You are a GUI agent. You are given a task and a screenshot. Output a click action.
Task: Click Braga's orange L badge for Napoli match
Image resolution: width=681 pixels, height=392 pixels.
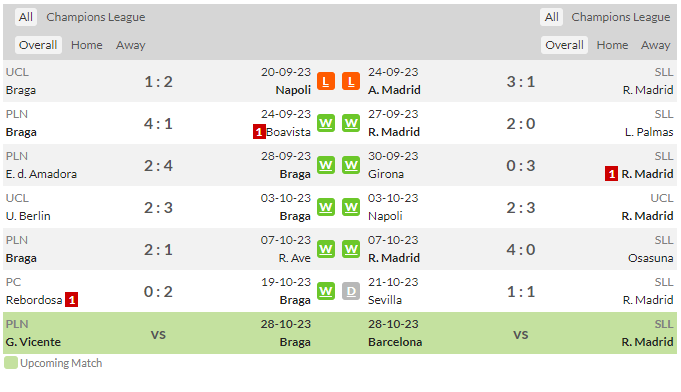[326, 81]
